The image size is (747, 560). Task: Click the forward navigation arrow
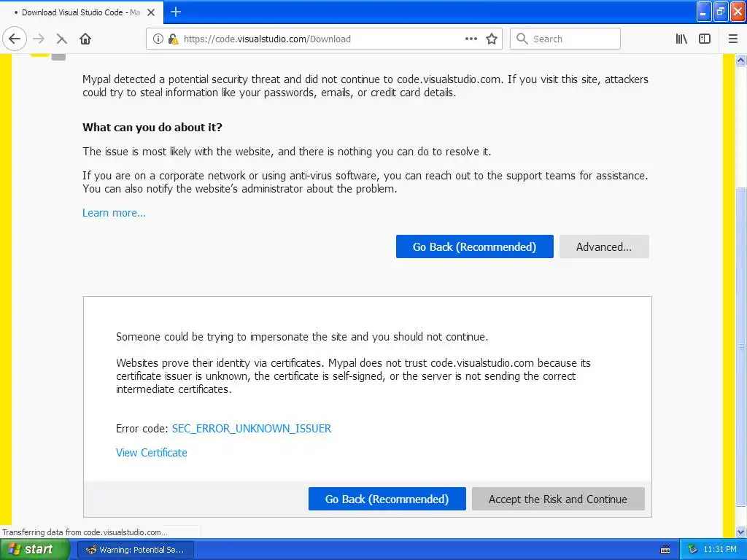click(x=39, y=39)
